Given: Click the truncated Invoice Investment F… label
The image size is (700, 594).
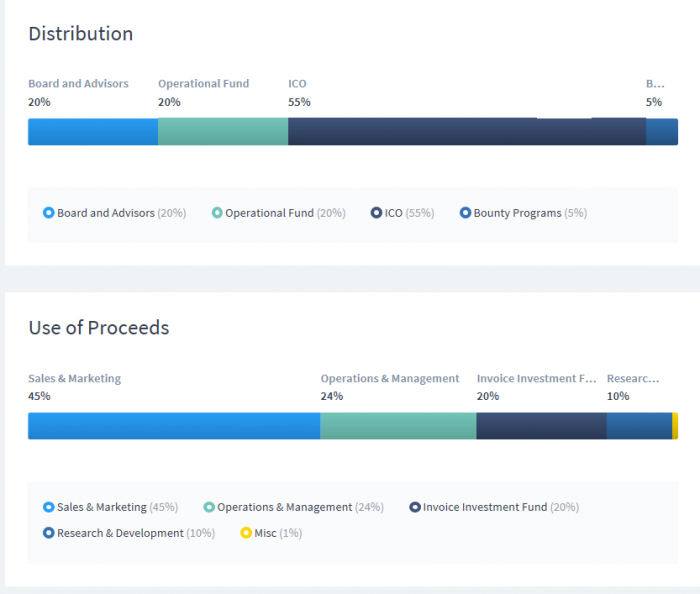Looking at the screenshot, I should click(x=537, y=378).
